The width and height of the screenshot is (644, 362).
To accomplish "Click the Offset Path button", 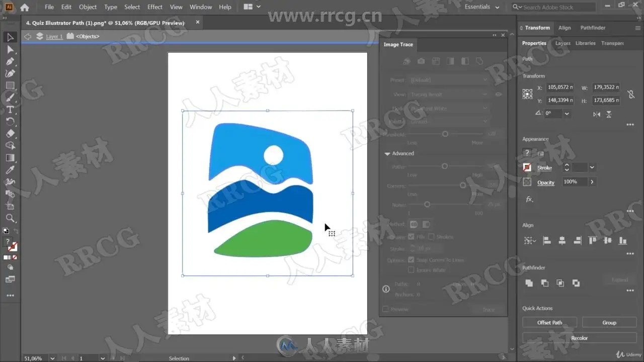I will (x=549, y=322).
